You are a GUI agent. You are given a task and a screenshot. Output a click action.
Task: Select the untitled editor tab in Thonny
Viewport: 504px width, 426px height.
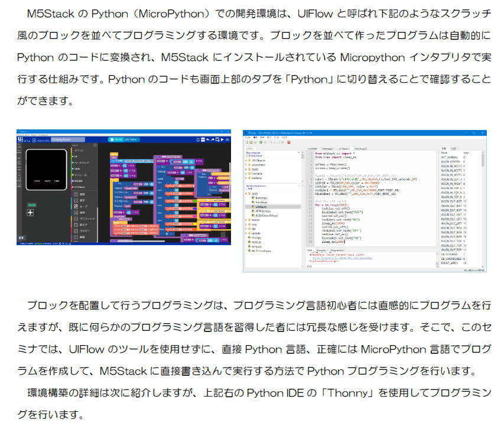point(313,148)
